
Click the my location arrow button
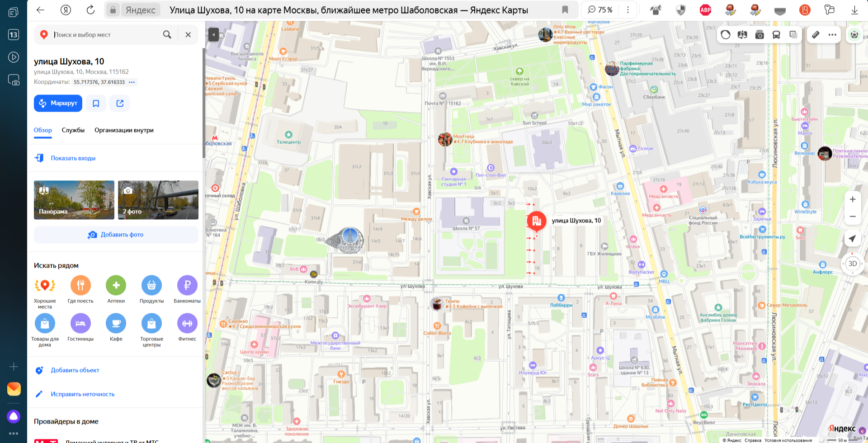[x=852, y=239]
